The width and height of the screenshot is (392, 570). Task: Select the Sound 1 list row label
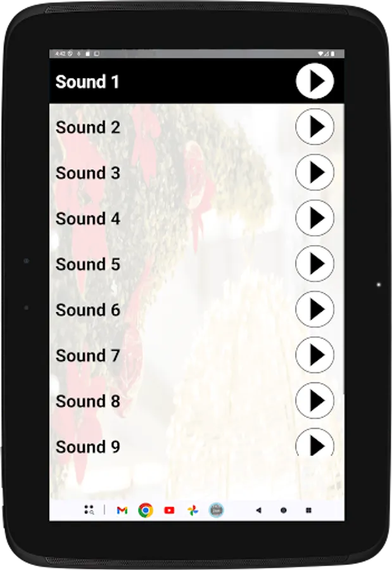[x=87, y=82]
